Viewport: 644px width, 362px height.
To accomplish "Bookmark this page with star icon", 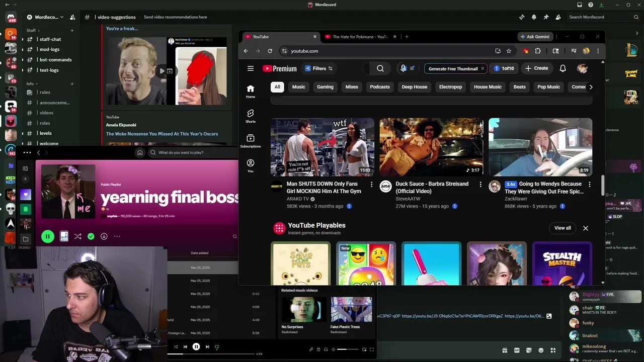I will 509,51.
